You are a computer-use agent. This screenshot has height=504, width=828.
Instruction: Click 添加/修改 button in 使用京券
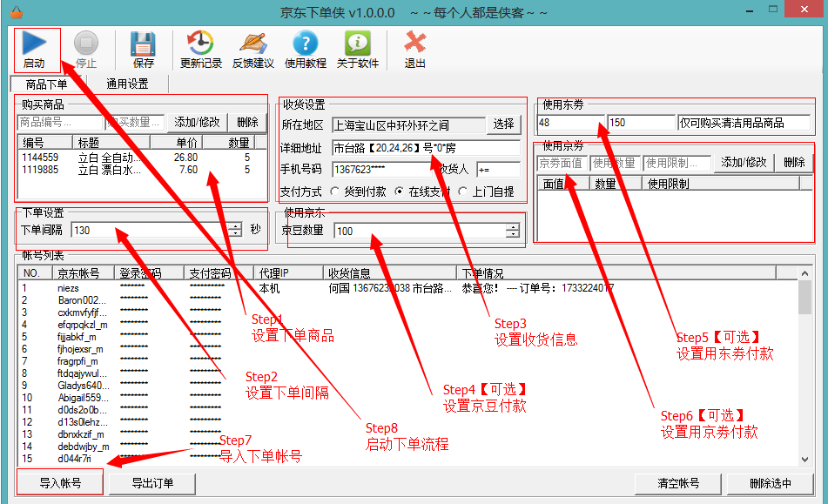pos(744,163)
